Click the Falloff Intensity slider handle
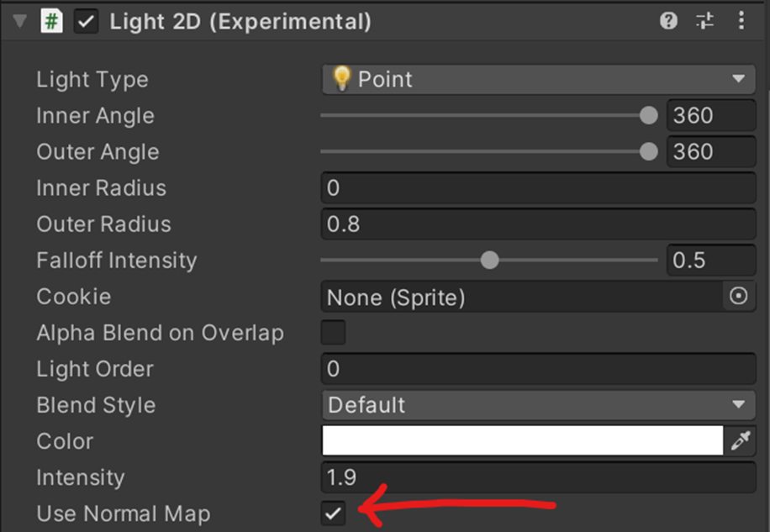 pos(489,260)
